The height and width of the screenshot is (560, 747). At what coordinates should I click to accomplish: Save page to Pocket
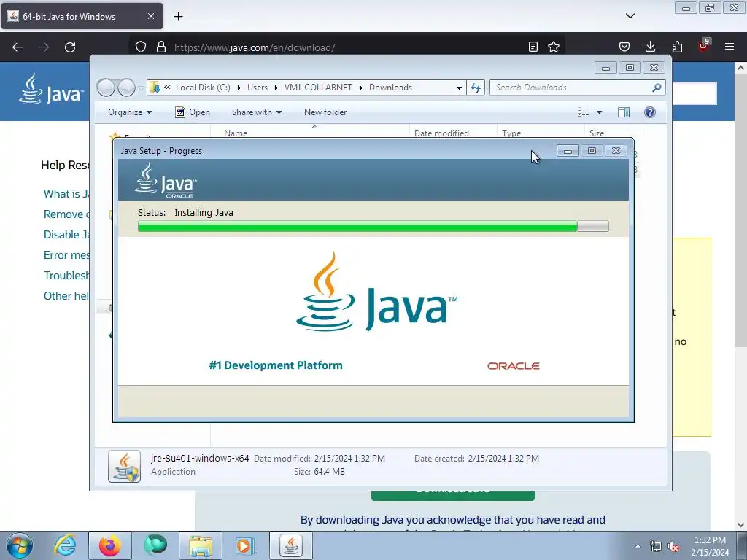pyautogui.click(x=624, y=47)
